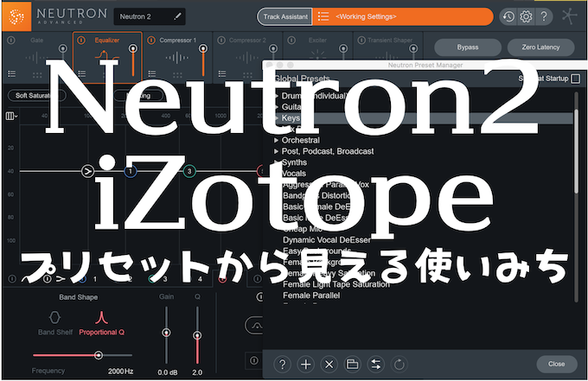The image size is (588, 381).
Task: Click Compressor 1 drag-handle dots
Action: click(x=177, y=74)
